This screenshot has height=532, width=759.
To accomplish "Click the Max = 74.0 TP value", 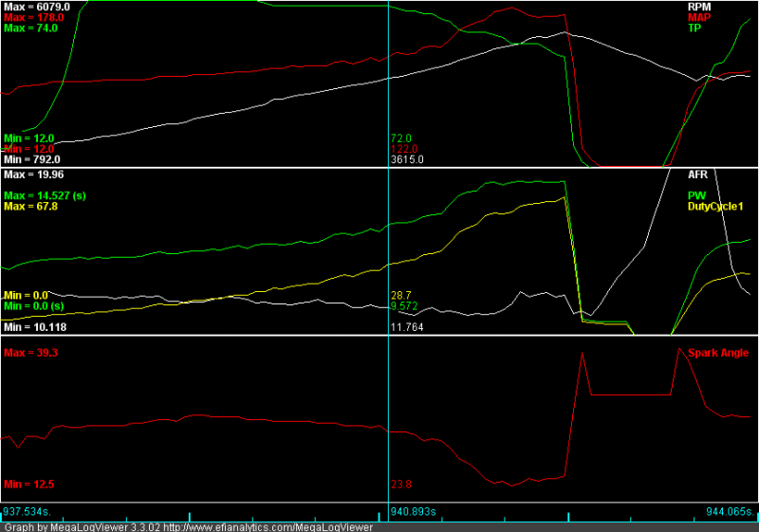I will [31, 28].
